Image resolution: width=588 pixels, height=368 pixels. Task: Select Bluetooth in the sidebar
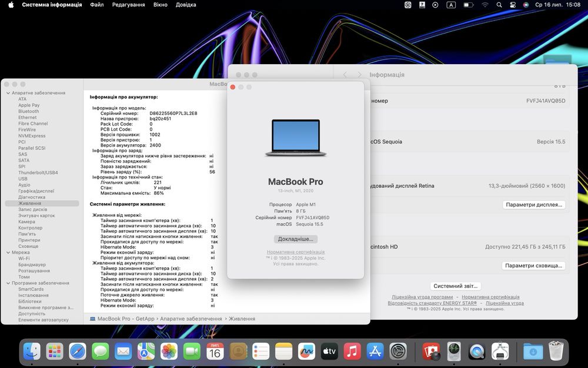(28, 111)
